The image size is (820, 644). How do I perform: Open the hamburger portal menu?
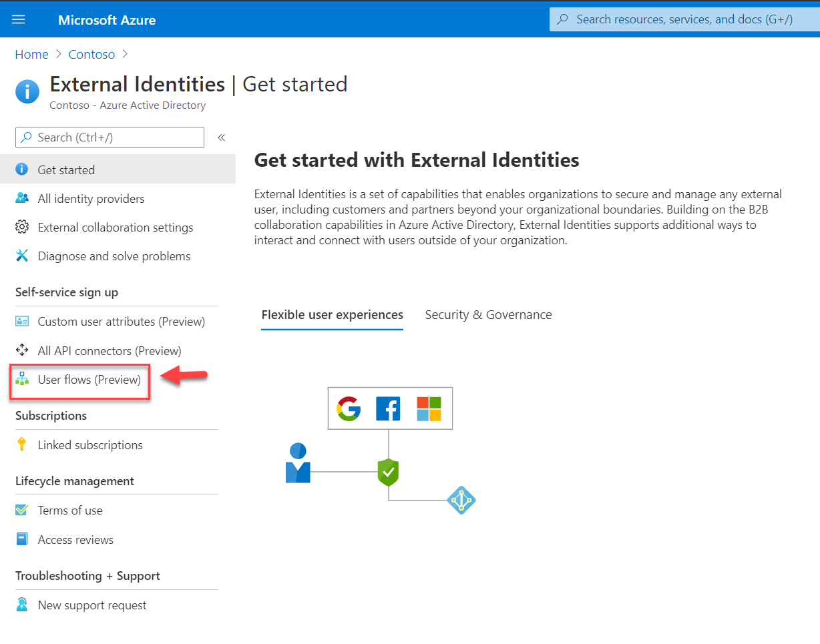[19, 19]
